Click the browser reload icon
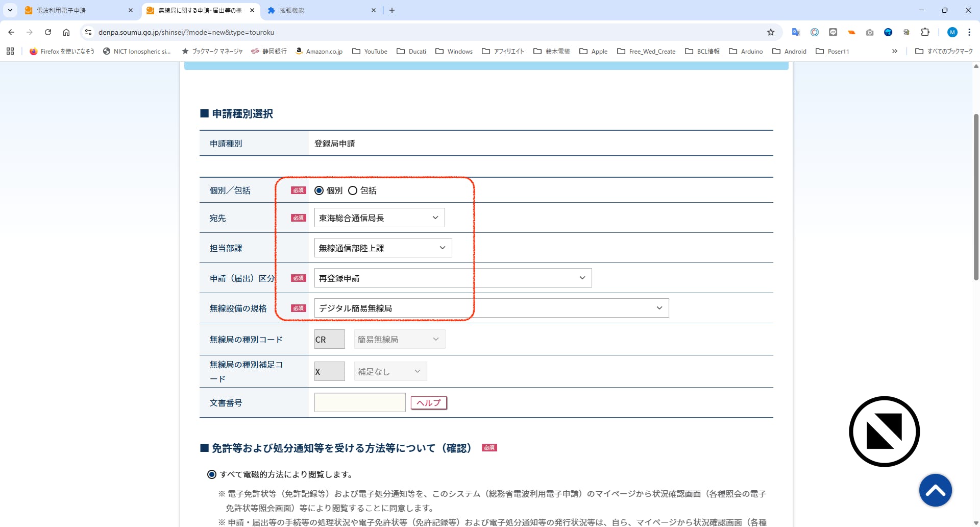This screenshot has height=527, width=980. [48, 32]
